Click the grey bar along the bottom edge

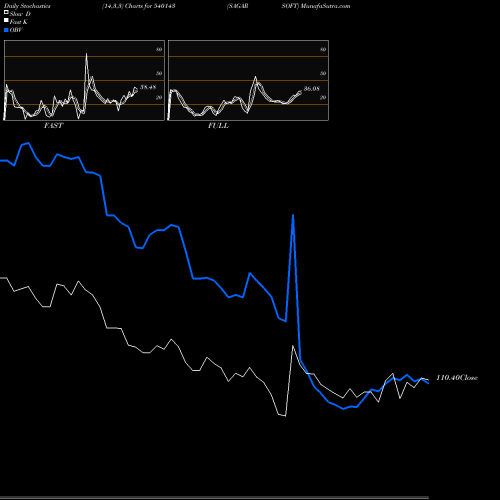pyautogui.click(x=214, y=498)
